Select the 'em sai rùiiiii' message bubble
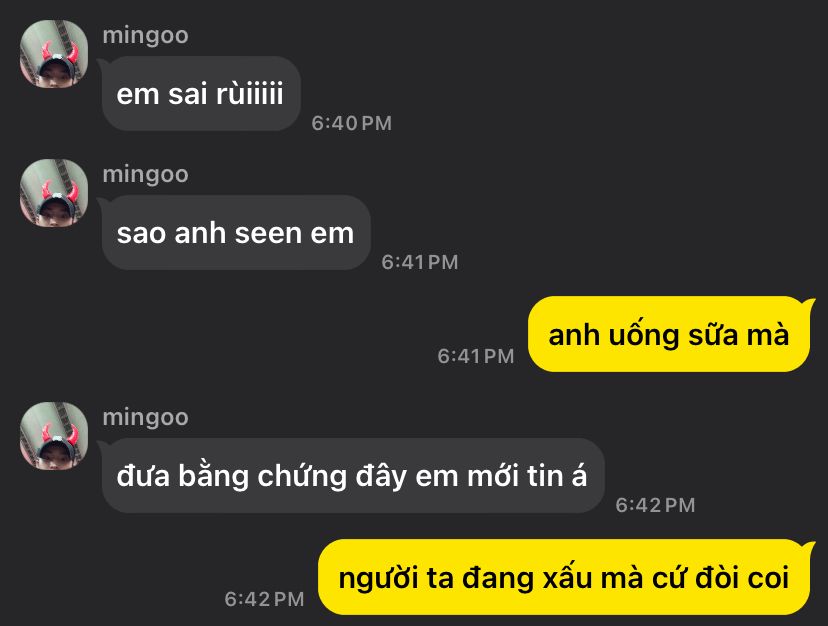 [201, 94]
